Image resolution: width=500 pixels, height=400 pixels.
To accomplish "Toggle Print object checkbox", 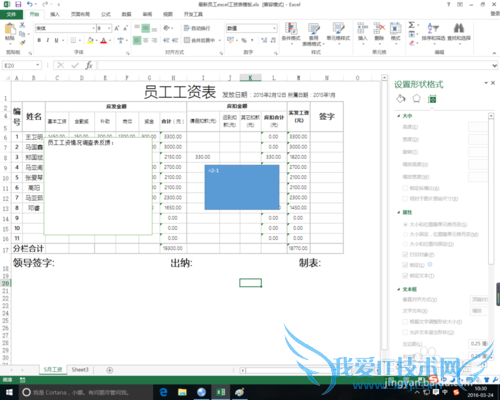I will pyautogui.click(x=405, y=255).
